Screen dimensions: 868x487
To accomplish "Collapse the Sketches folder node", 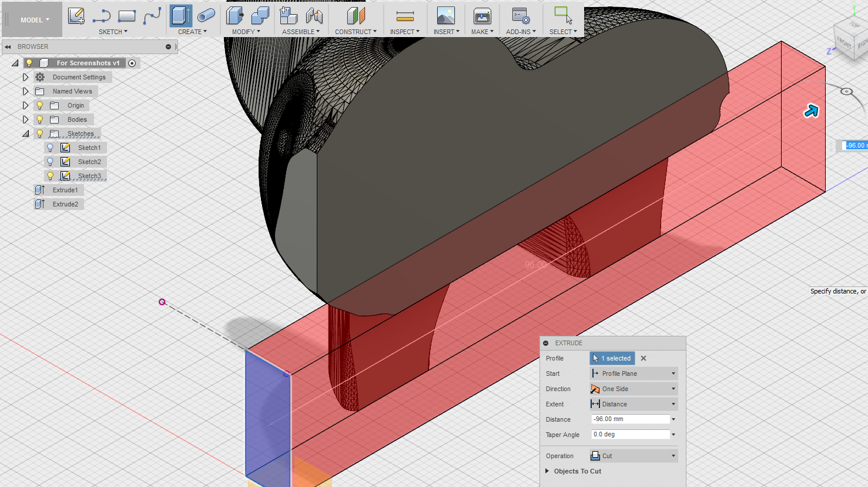I will [25, 134].
